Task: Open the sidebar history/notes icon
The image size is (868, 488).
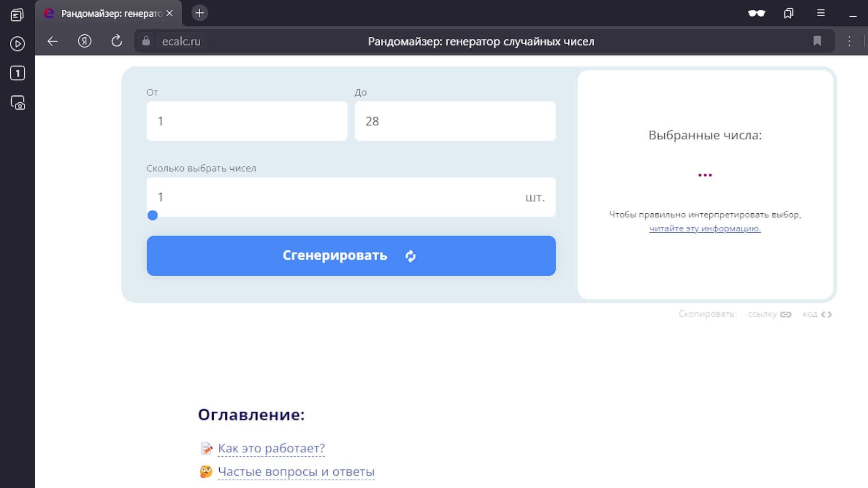Action: (17, 15)
